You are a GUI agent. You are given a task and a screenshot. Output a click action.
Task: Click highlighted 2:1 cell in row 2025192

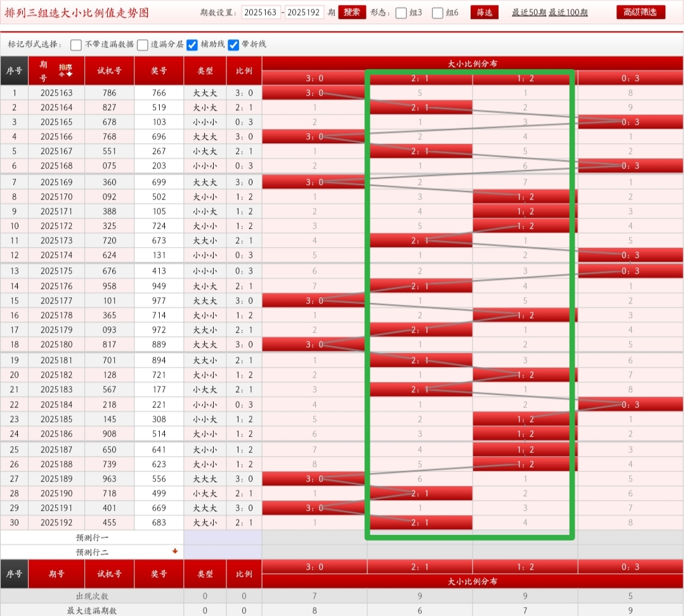[x=420, y=522]
